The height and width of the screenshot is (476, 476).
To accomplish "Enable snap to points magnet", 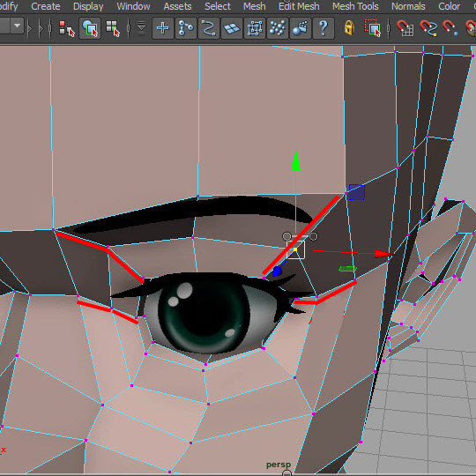I will coord(450,28).
